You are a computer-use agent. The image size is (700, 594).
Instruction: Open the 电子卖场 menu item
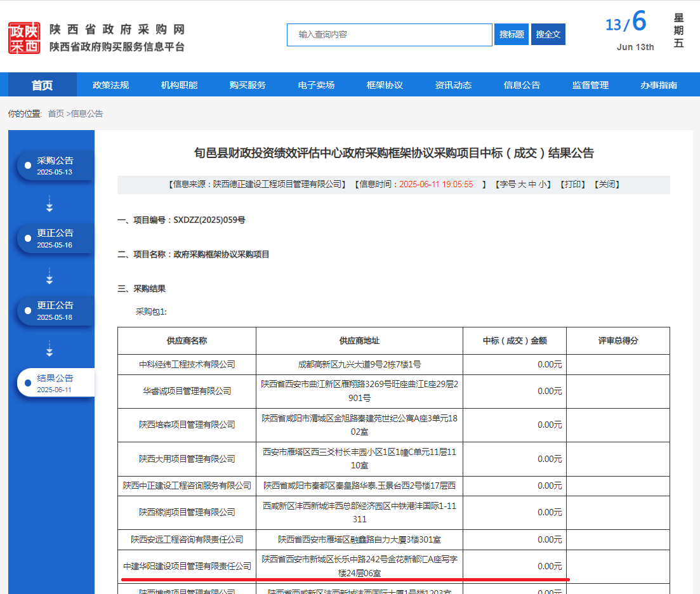316,85
